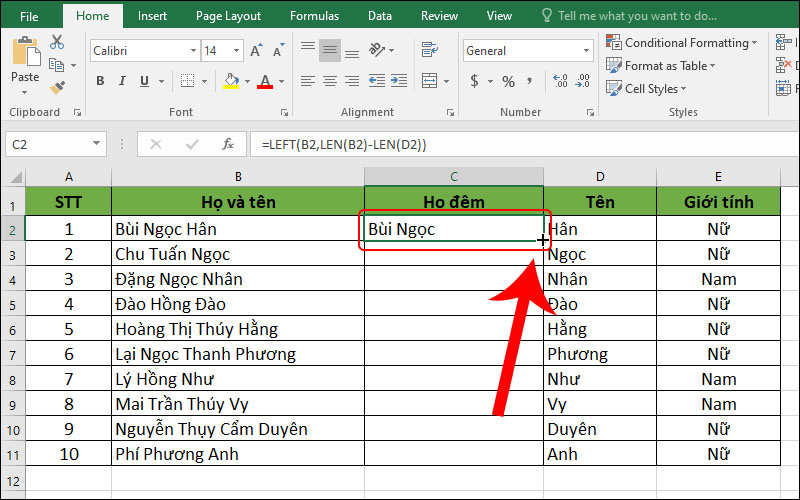Apply the yellow Fill Color bucket
This screenshot has width=800, height=500.
[x=231, y=81]
